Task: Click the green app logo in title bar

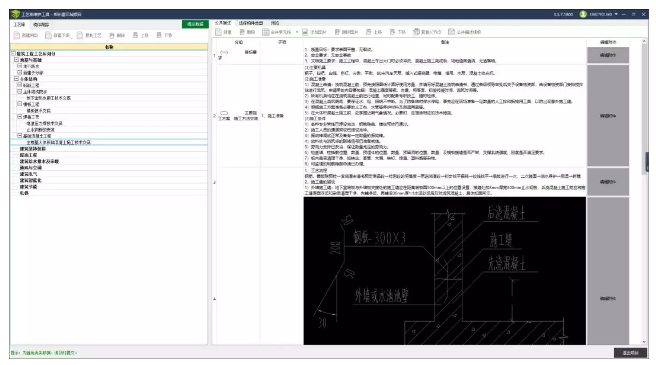Action: pos(15,14)
